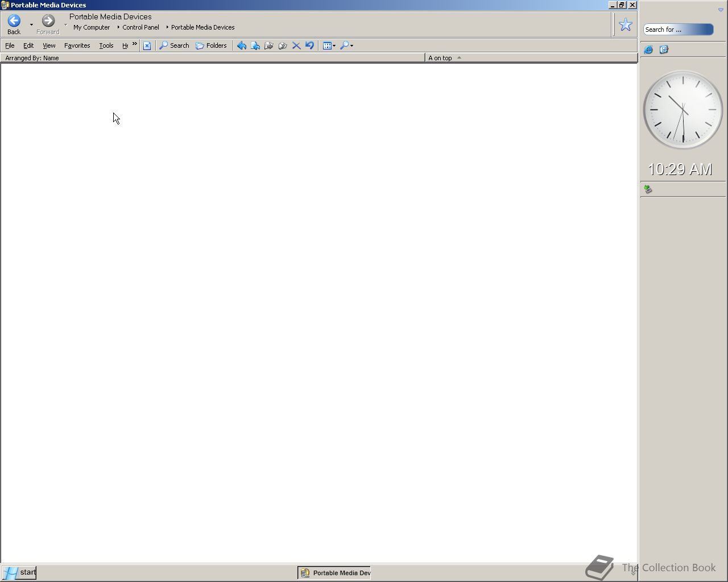Close the Portable Media Devices window

tap(632, 5)
